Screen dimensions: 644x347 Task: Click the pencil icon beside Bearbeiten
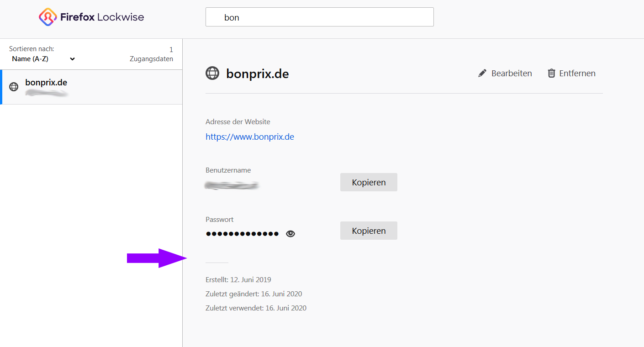coord(482,73)
